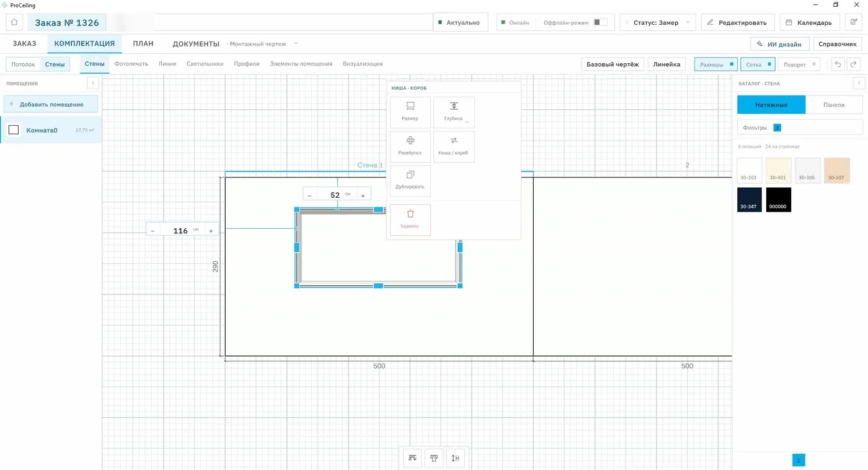Open the Глубина option
This screenshot has height=470, width=868.
click(454, 112)
